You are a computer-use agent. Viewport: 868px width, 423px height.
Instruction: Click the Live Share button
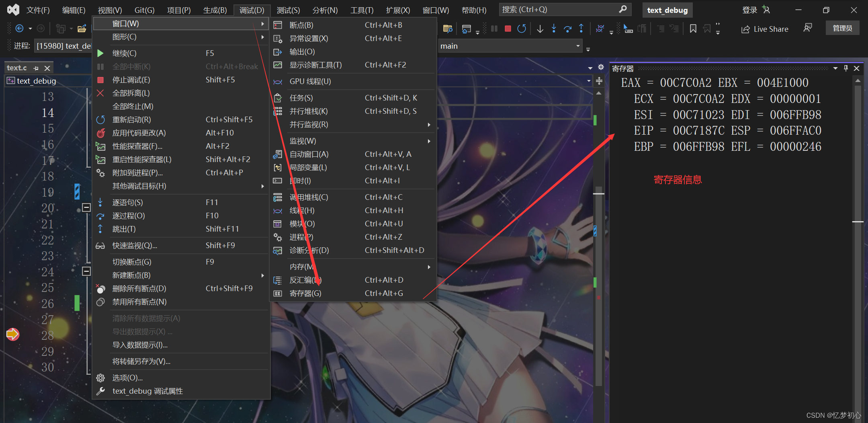click(x=765, y=29)
